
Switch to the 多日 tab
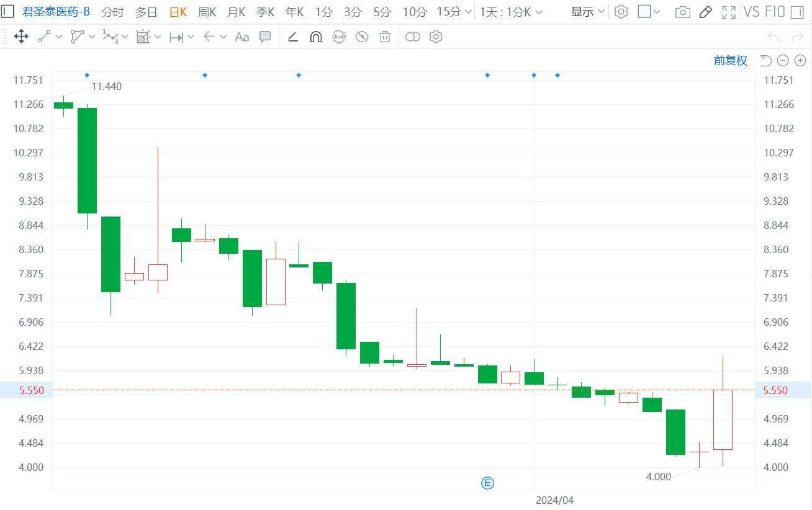(146, 12)
